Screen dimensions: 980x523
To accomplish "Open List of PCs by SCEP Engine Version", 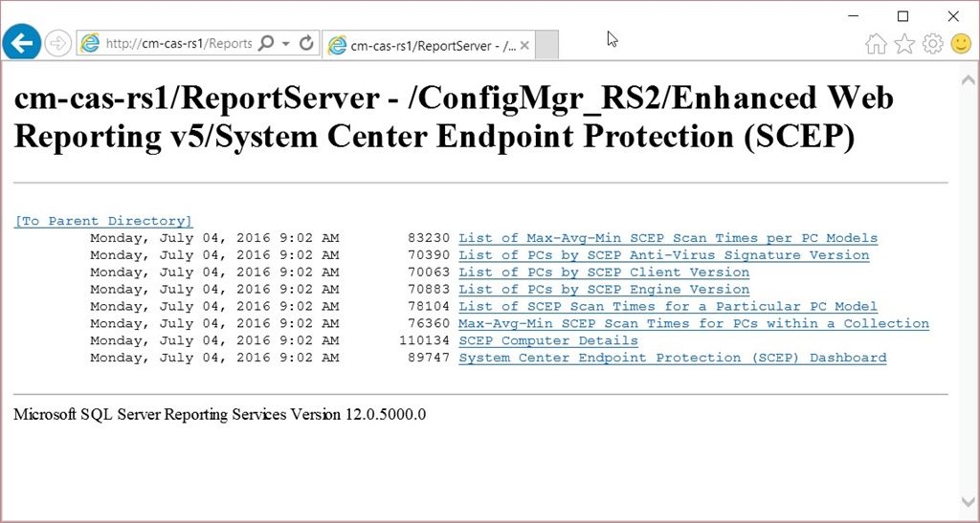I will coord(604,290).
